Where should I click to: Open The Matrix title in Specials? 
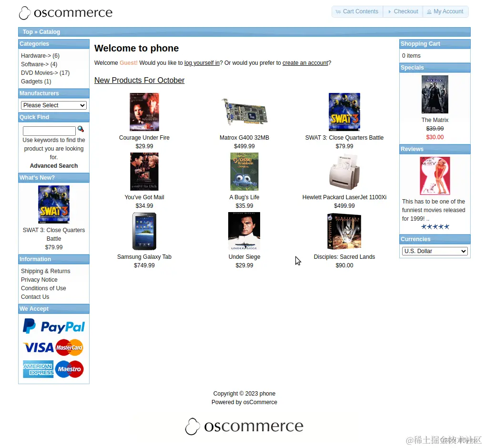[435, 120]
